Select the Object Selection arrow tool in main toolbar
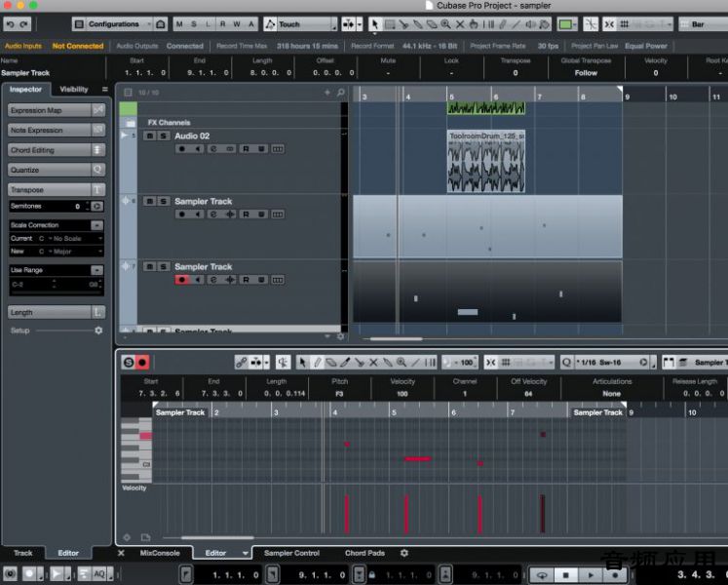The height and width of the screenshot is (585, 728). click(x=375, y=24)
